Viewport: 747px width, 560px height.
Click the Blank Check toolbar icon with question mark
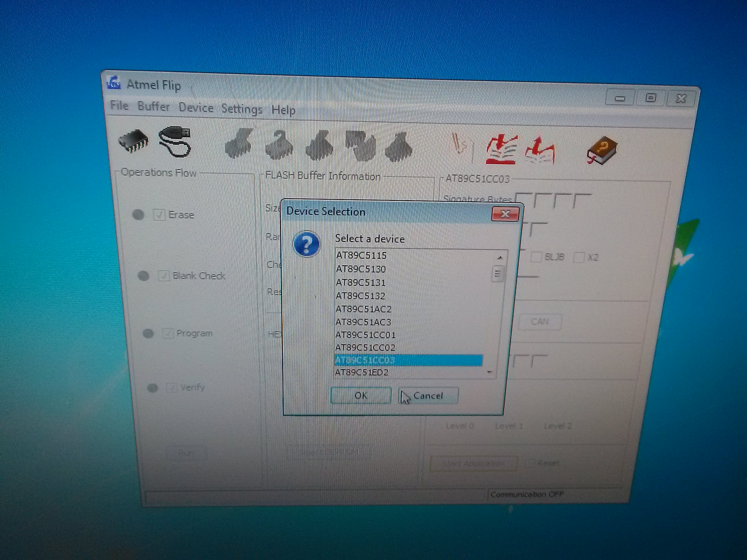[x=279, y=145]
